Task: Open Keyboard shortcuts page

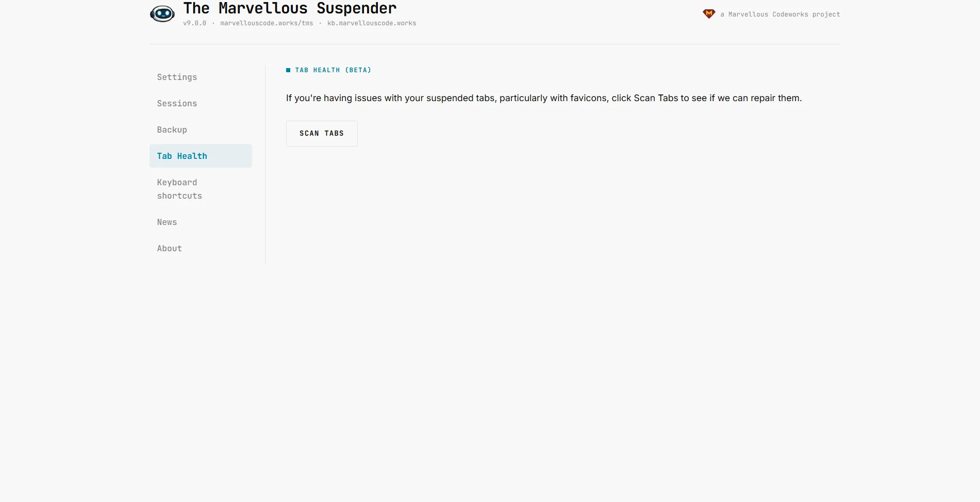Action: point(201,189)
